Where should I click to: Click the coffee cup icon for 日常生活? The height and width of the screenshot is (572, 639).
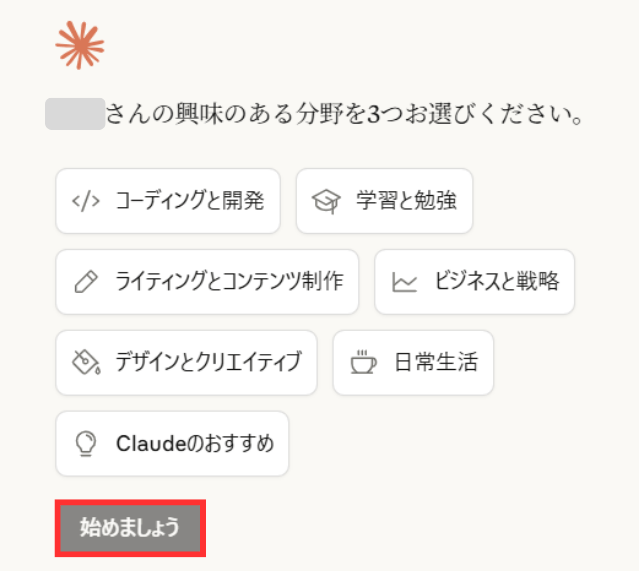pyautogui.click(x=363, y=362)
